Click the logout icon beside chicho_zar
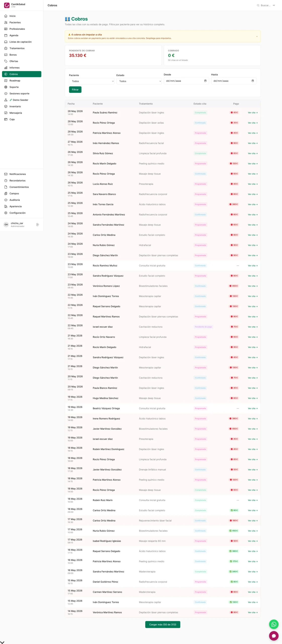Image resolution: width=282 pixels, height=644 pixels. (x=38, y=224)
